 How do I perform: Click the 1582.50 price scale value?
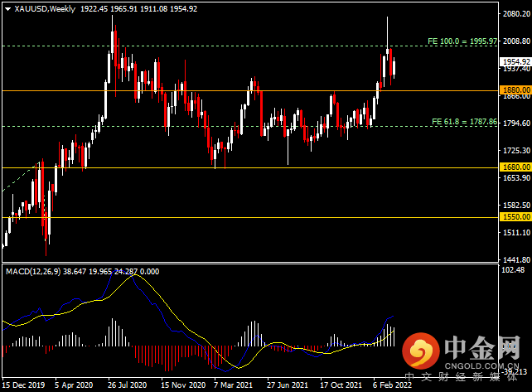pyautogui.click(x=516, y=205)
